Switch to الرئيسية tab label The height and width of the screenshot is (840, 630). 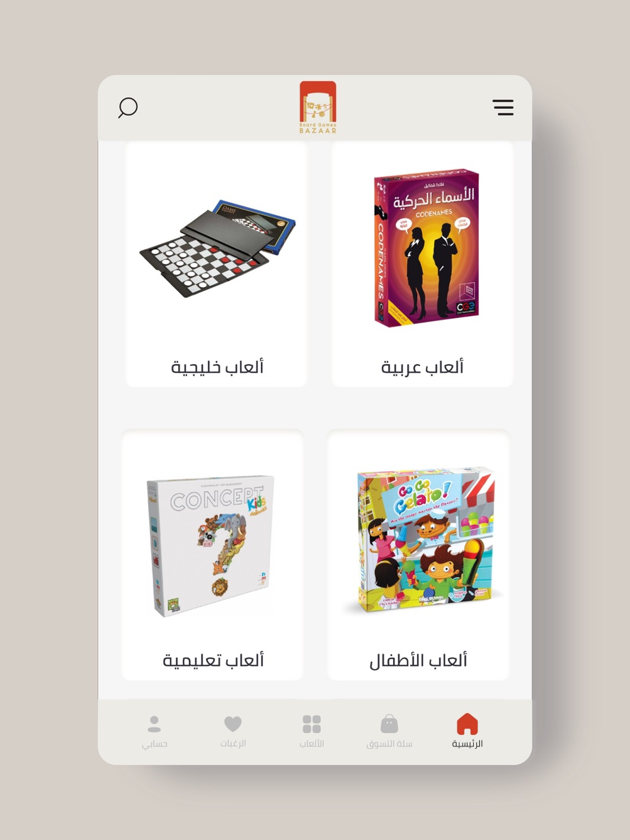[467, 744]
